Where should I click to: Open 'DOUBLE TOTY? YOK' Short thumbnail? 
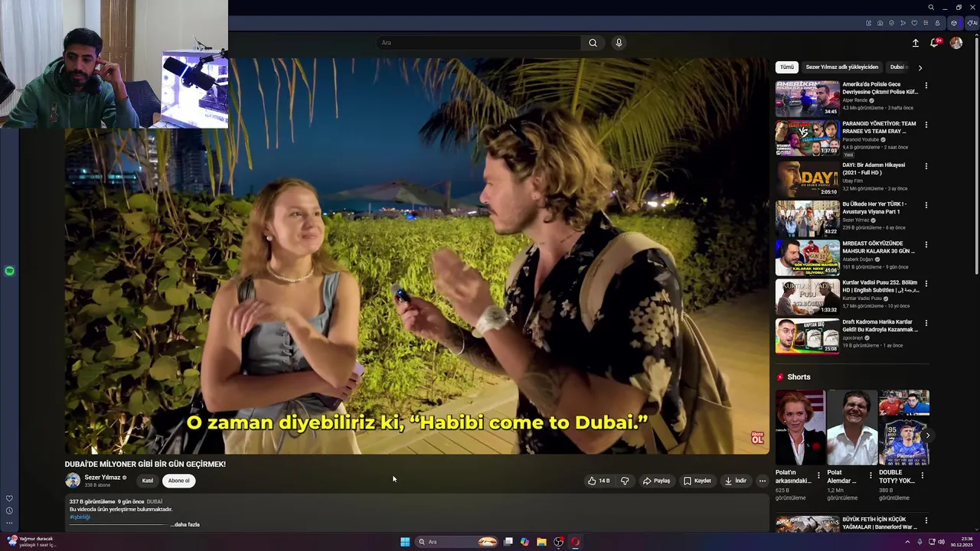coord(903,427)
